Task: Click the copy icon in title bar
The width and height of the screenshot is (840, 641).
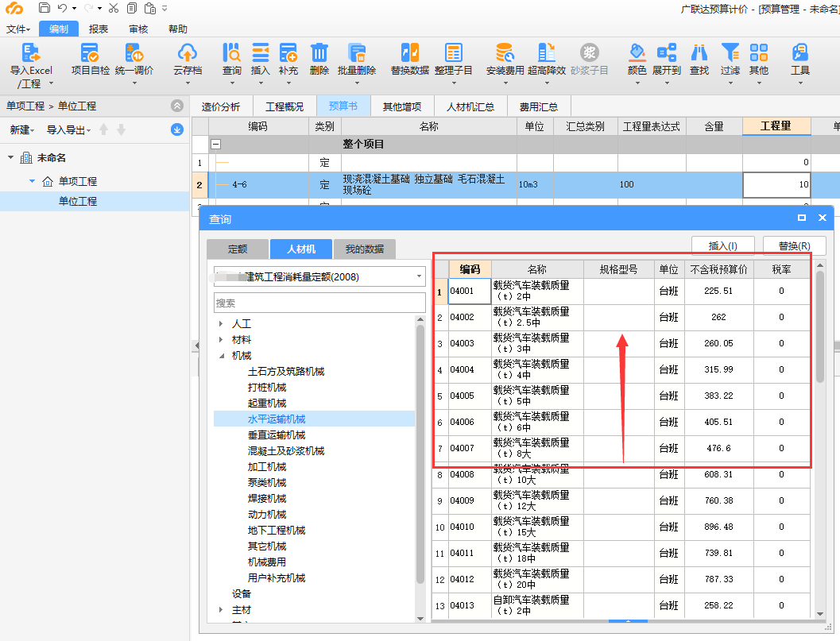Action: (x=132, y=8)
